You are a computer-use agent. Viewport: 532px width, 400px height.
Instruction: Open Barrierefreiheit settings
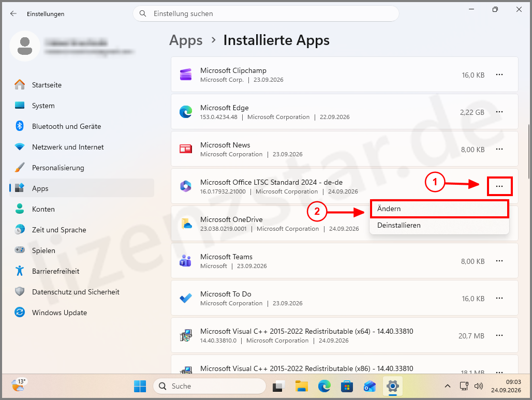[81, 271]
